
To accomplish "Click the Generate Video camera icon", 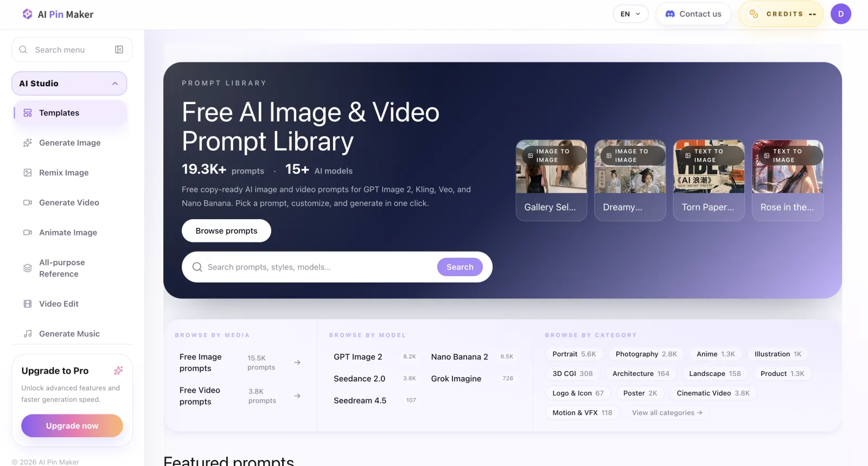I will (x=28, y=202).
